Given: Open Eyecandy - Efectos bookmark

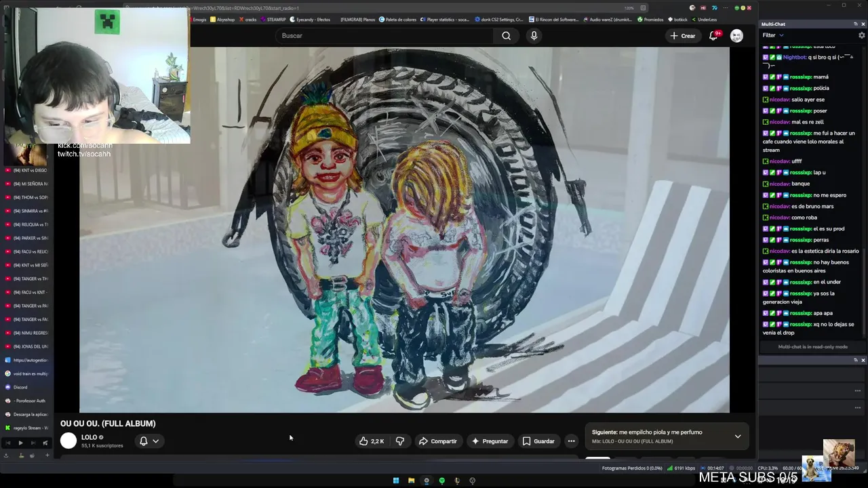Looking at the screenshot, I should pyautogui.click(x=311, y=20).
